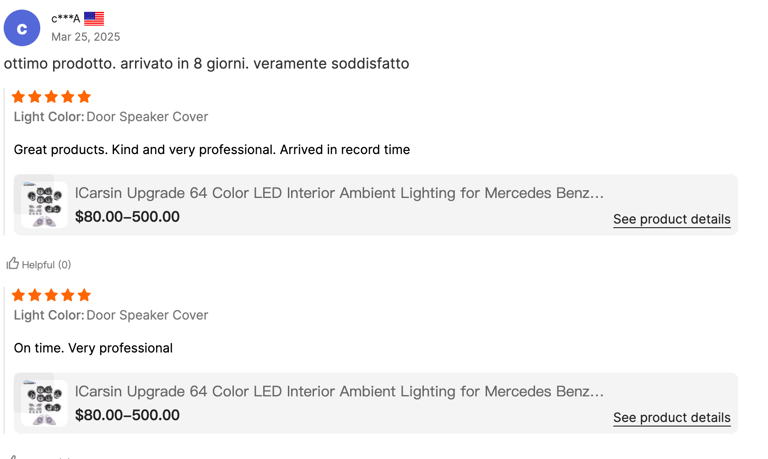The image size is (768, 459).
Task: Click the US flag icon beside the username
Action: [94, 18]
